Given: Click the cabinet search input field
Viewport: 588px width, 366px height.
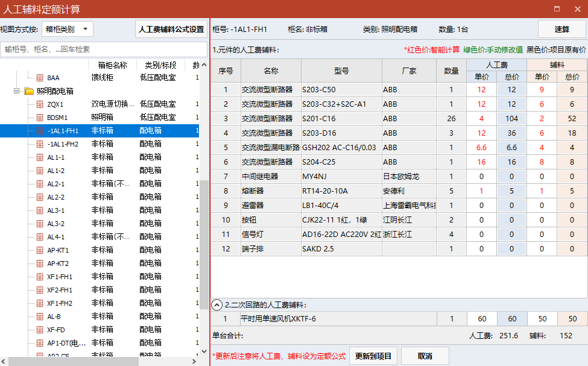Looking at the screenshot, I should pyautogui.click(x=104, y=49).
